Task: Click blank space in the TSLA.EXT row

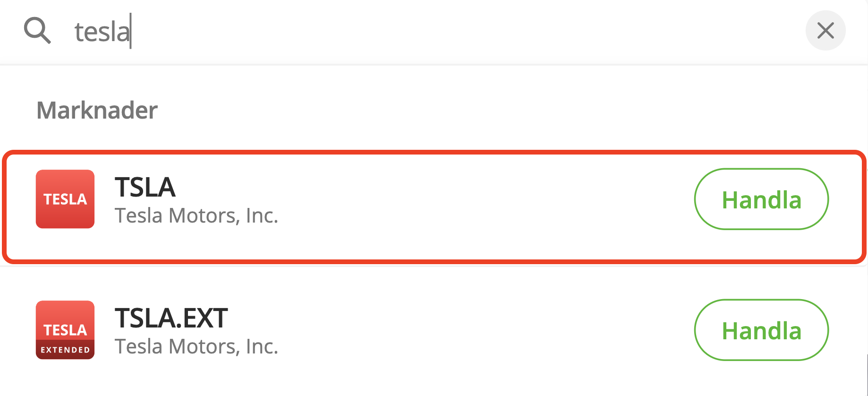Action: [472, 330]
